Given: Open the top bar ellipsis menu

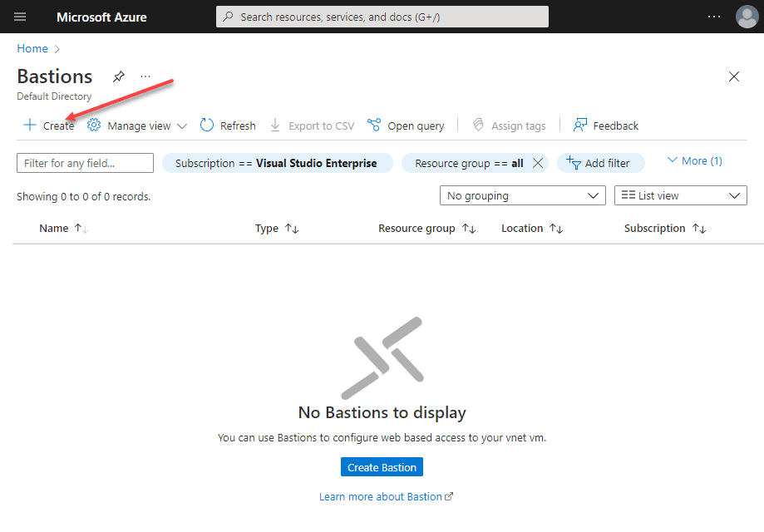Looking at the screenshot, I should point(714,17).
